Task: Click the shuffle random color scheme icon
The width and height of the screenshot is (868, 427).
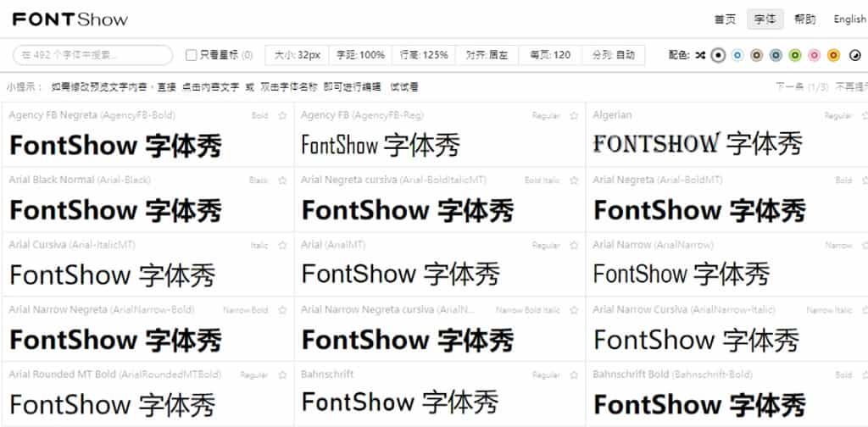Action: click(699, 55)
